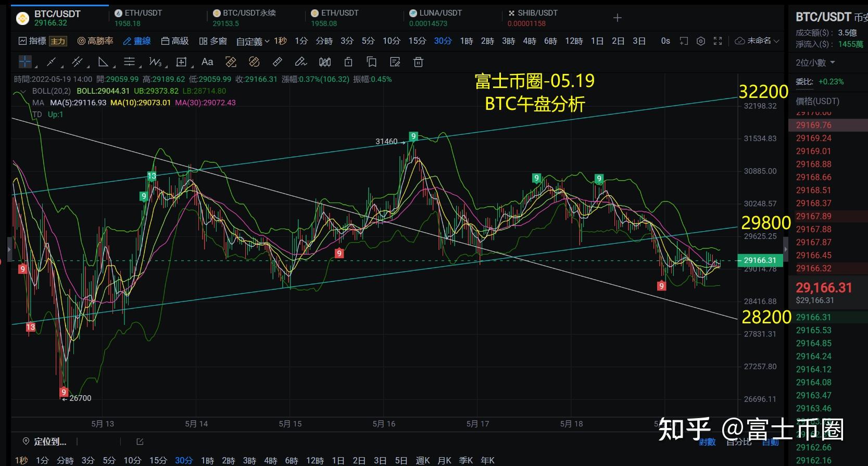Screen dimensions: 868x466
Task: Select the W3 wave pattern tool
Action: click(x=155, y=62)
